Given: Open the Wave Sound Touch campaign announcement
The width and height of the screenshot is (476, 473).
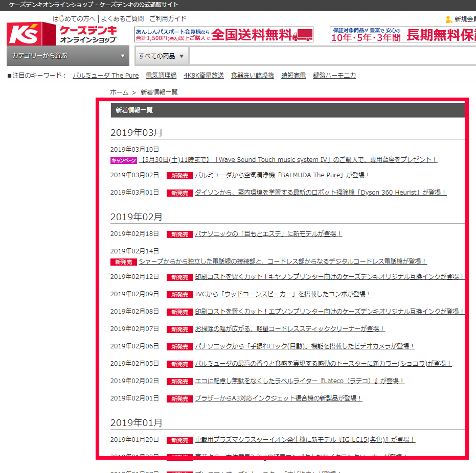Looking at the screenshot, I should 288,160.
